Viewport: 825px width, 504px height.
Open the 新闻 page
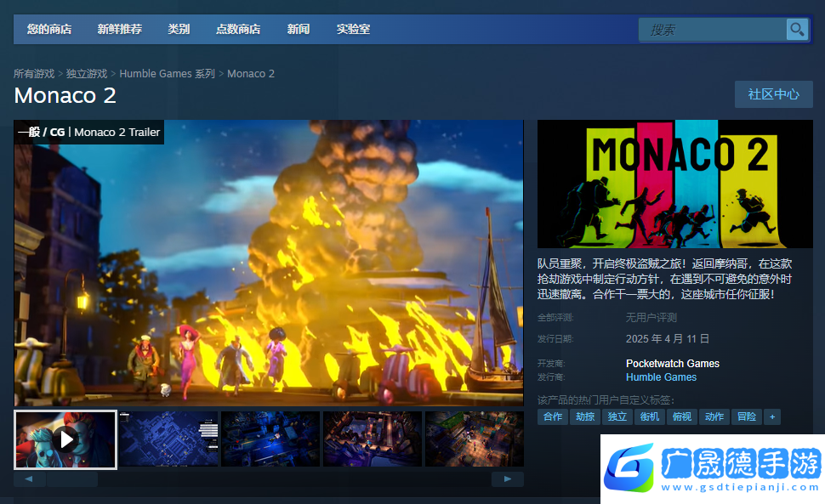pos(299,30)
